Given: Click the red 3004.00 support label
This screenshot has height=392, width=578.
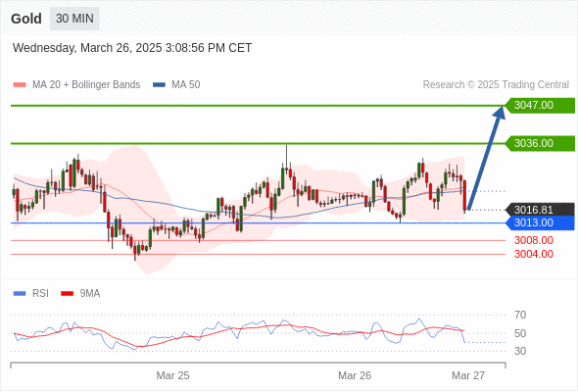Looking at the screenshot, I should tap(534, 254).
